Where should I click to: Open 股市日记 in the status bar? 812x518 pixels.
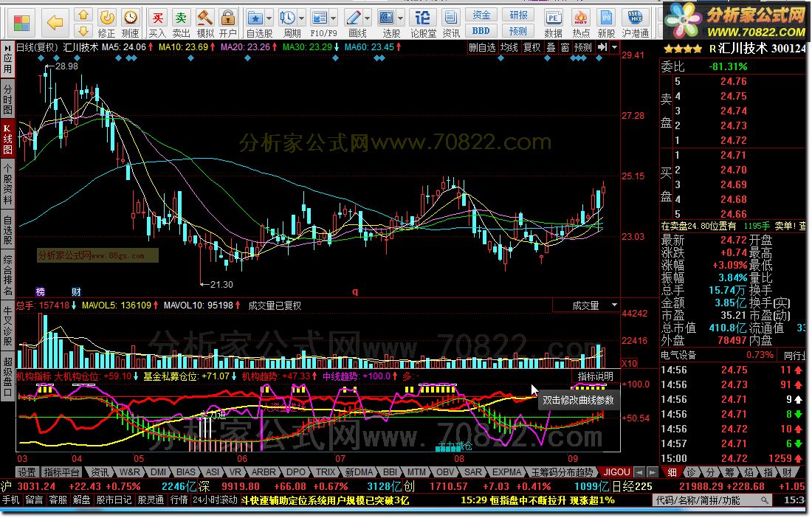point(114,500)
